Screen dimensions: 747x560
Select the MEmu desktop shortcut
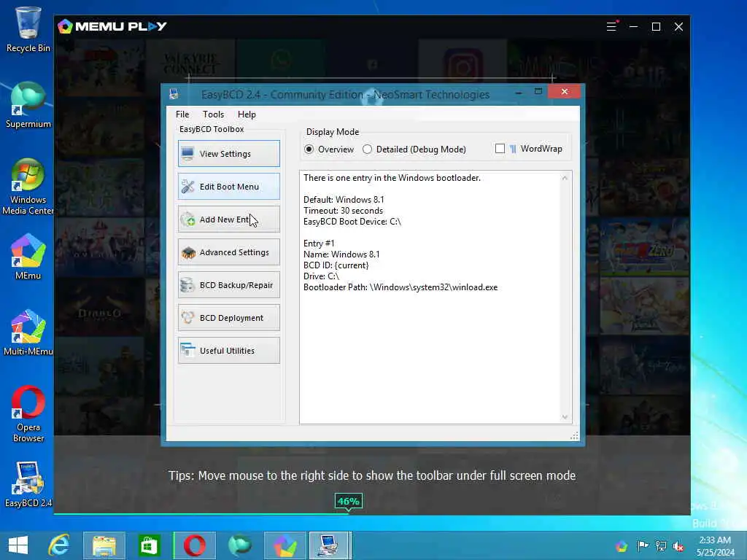coord(28,257)
